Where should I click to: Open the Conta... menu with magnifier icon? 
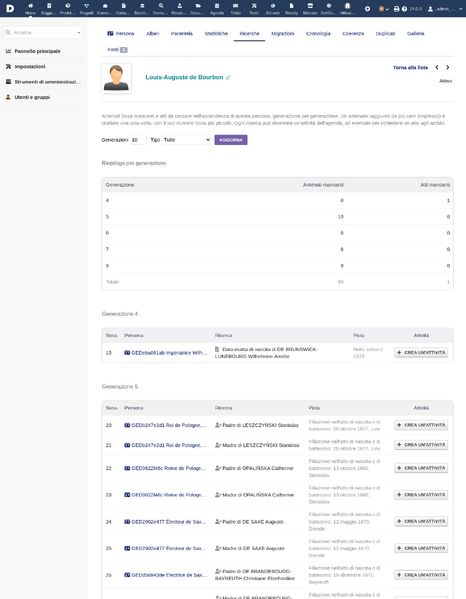click(161, 6)
